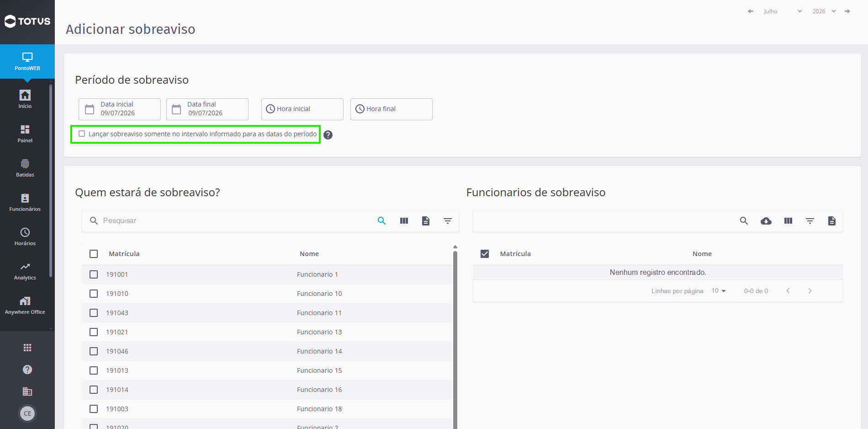This screenshot has width=868, height=429.
Task: Go to next page of sobreaviso table
Action: click(810, 291)
